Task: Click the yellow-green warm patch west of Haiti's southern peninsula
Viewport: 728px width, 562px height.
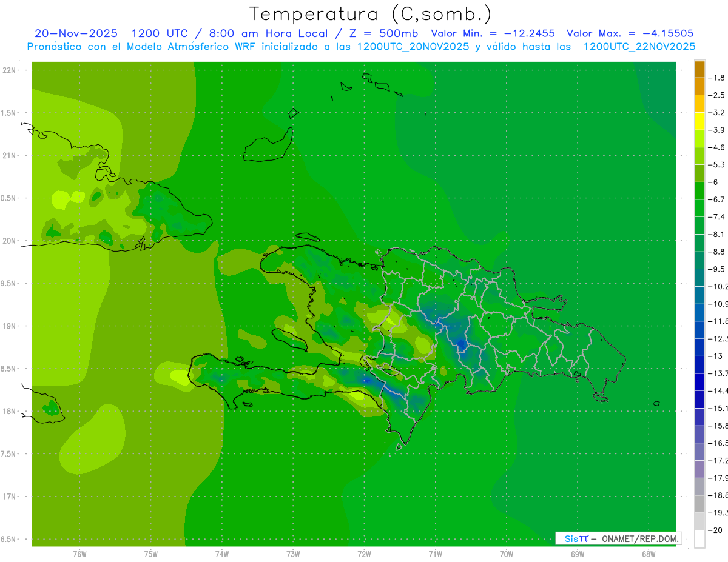Action: (x=179, y=377)
